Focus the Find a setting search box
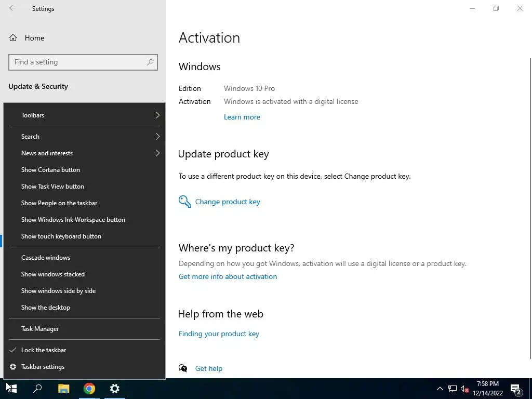 pos(83,62)
